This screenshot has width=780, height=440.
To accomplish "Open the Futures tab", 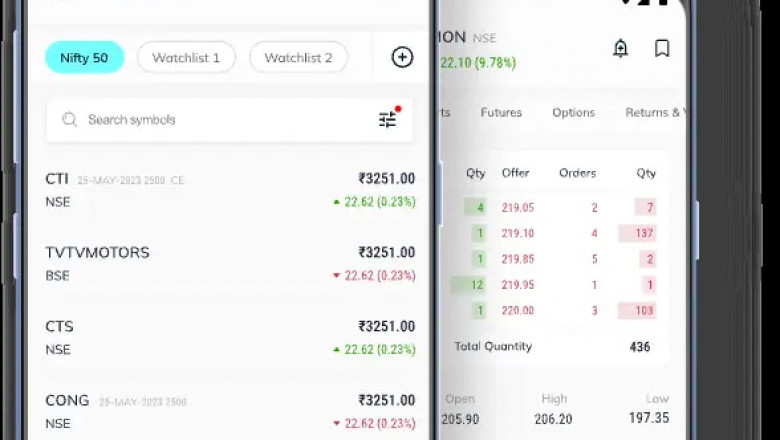I will [501, 112].
